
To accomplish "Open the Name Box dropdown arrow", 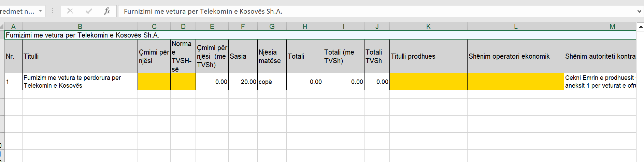I will coord(40,11).
